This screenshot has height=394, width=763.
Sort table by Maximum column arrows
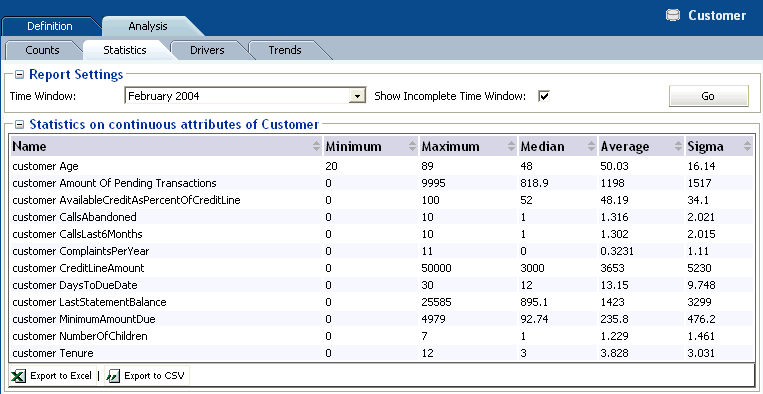(511, 146)
